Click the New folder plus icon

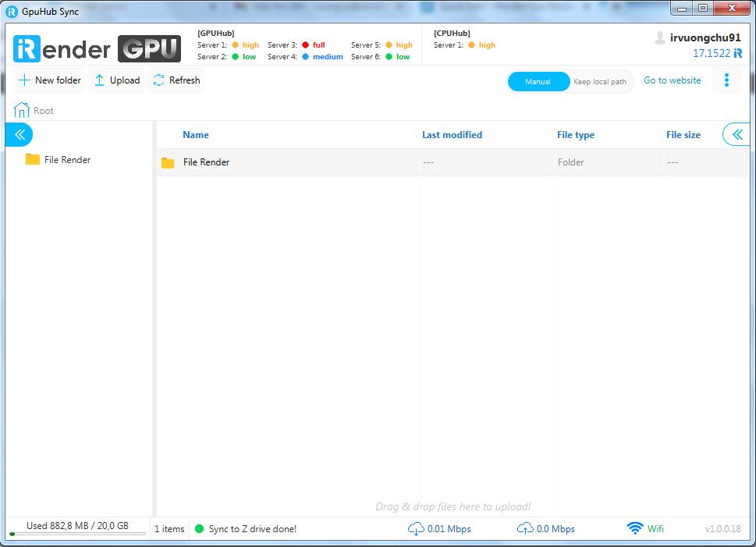pyautogui.click(x=24, y=80)
